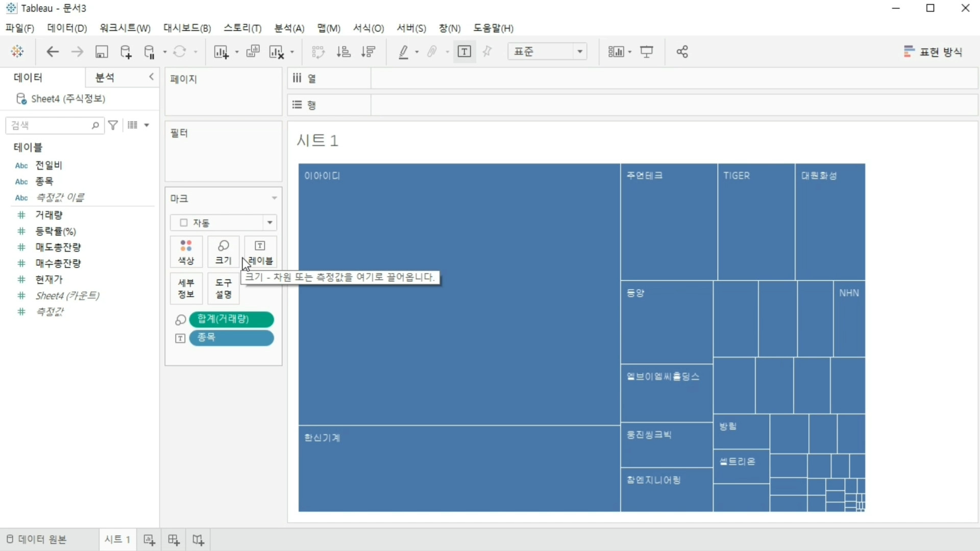
Task: Open the mark type dropdown set to 자동
Action: click(224, 223)
